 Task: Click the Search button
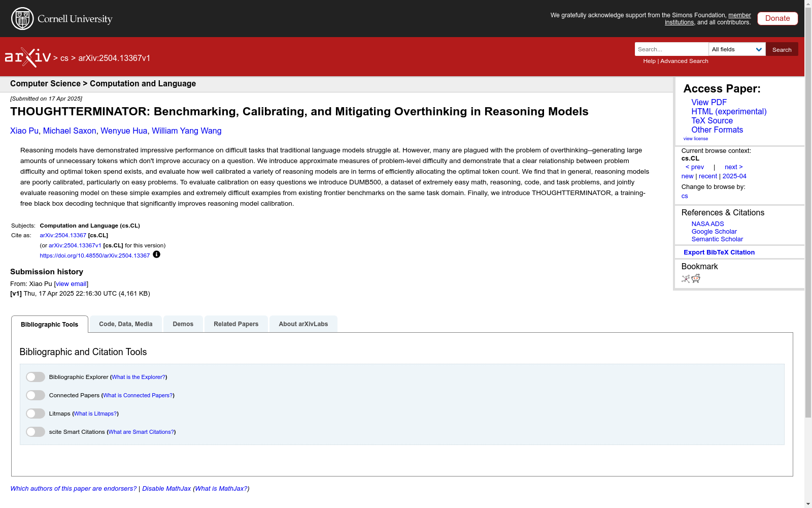tap(782, 49)
